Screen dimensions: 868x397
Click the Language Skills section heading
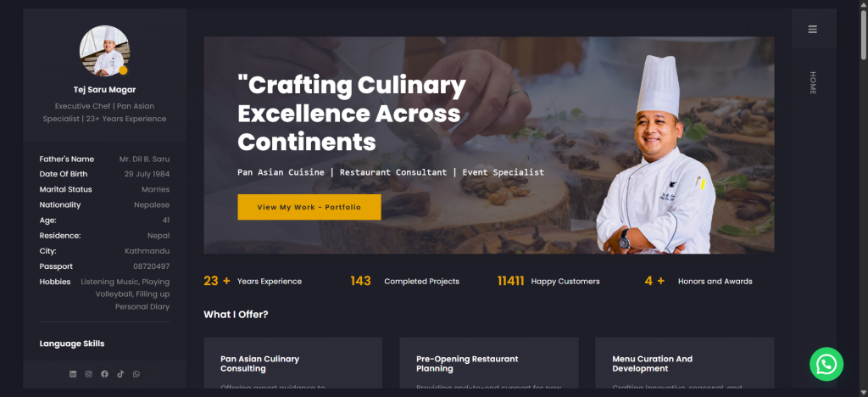(x=72, y=344)
